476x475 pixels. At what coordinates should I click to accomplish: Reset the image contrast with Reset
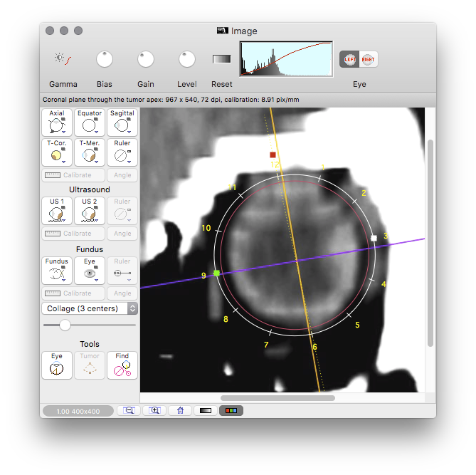pos(221,59)
